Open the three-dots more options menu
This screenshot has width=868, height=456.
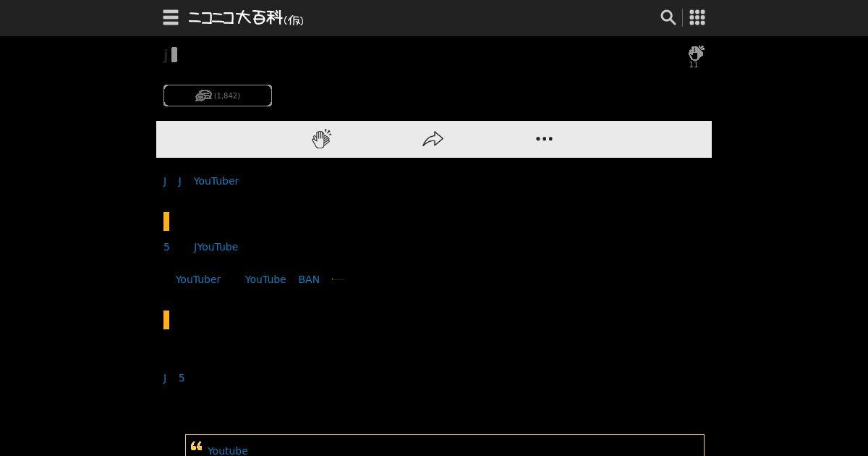click(544, 139)
